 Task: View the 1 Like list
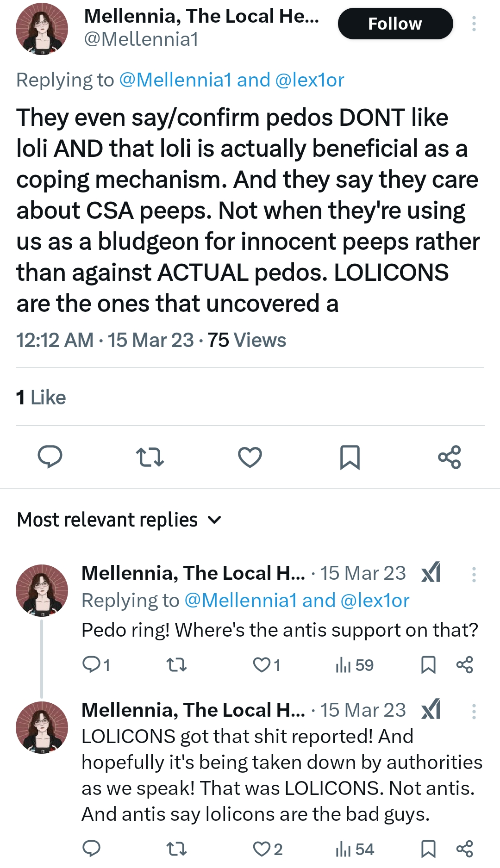point(41,397)
